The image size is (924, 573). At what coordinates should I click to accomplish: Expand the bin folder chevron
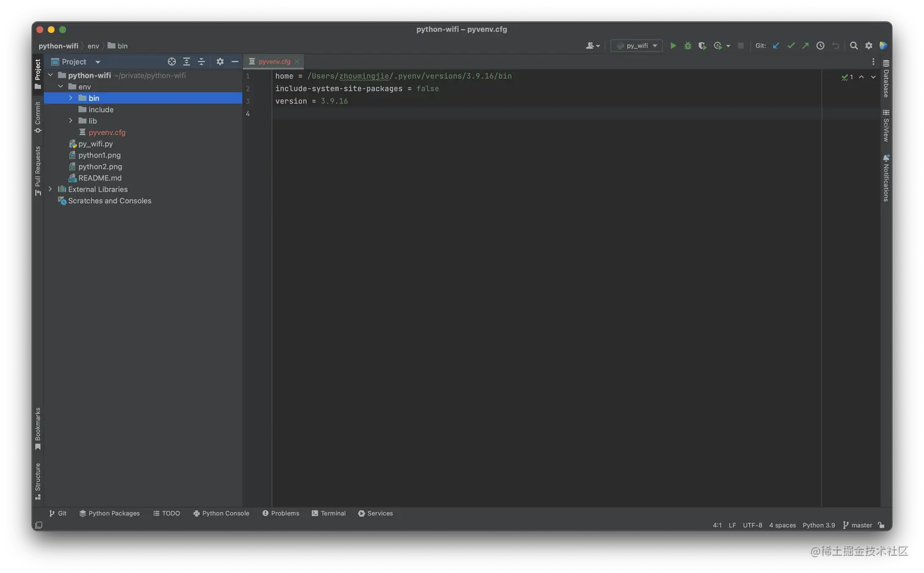[71, 98]
